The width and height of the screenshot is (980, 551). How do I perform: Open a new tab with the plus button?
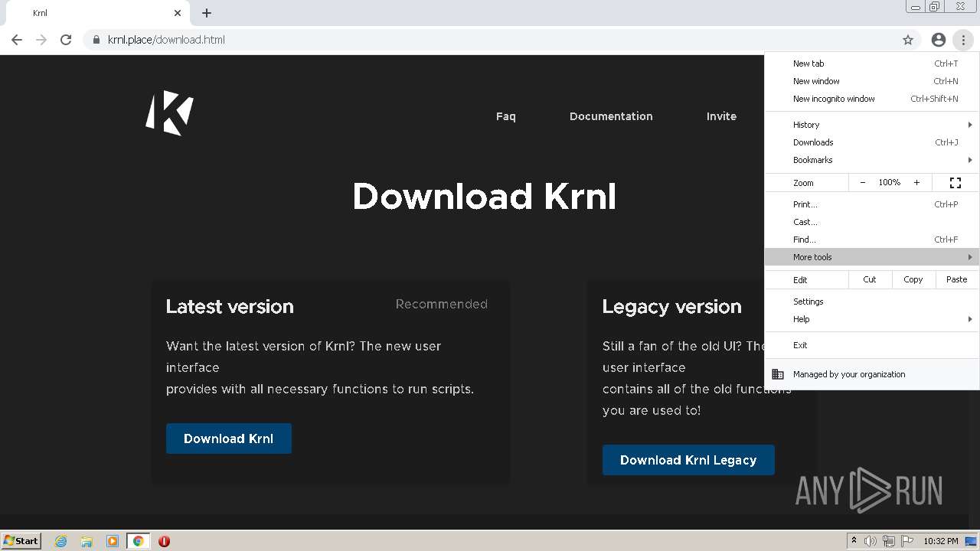click(207, 13)
